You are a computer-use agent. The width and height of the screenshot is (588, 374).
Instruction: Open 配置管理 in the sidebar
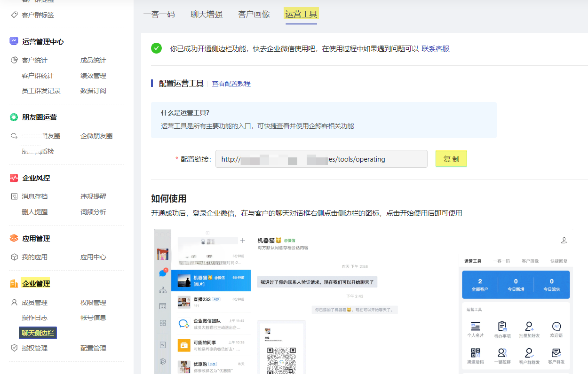click(x=93, y=348)
